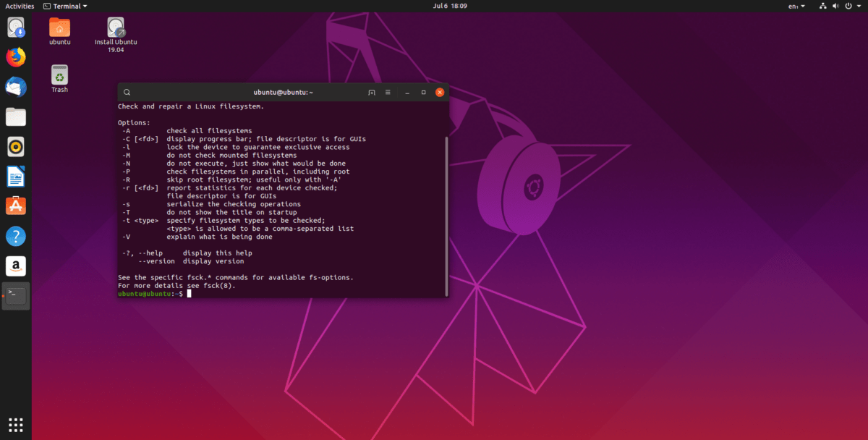
Task: Close the terminal window
Action: click(x=439, y=93)
